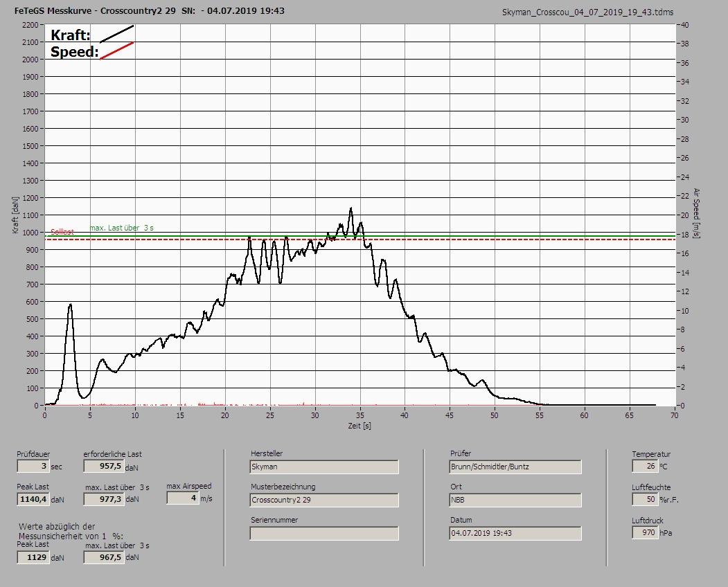The image size is (728, 587).
Task: Click the Zeit [s] x-axis title
Action: point(359,426)
